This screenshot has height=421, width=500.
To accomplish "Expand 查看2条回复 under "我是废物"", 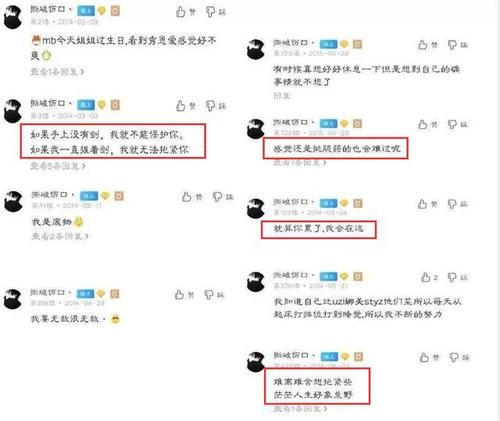I will coord(60,236).
